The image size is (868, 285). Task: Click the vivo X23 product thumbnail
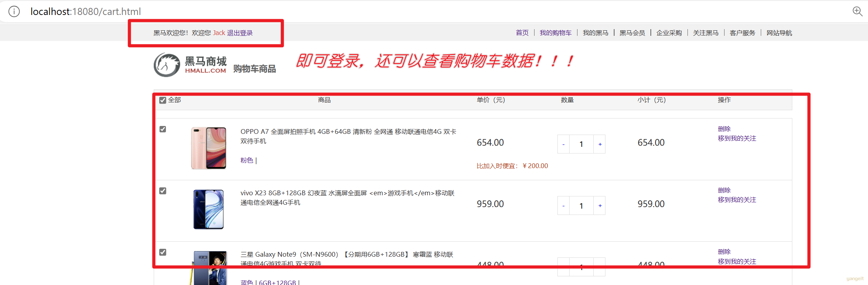click(x=209, y=209)
